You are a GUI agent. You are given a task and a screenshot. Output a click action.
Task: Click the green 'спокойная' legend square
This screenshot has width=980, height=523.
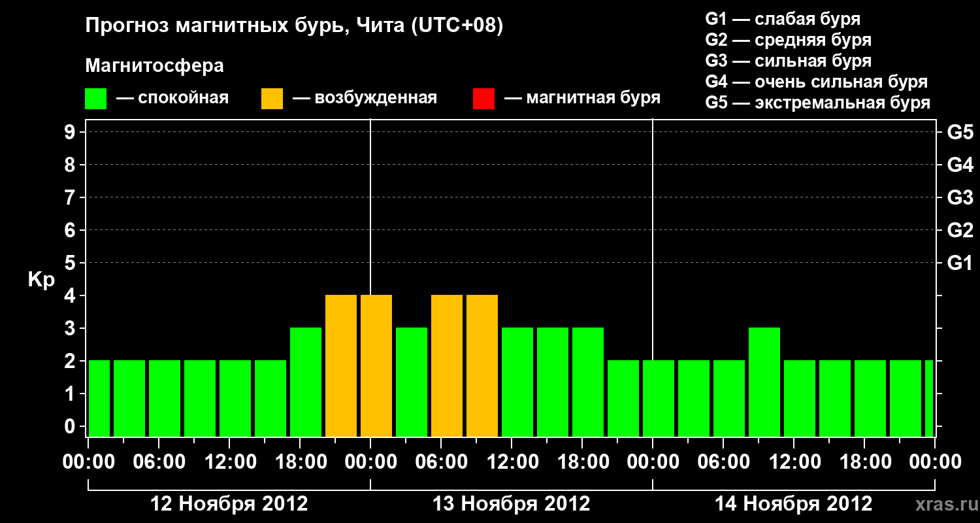(x=95, y=99)
